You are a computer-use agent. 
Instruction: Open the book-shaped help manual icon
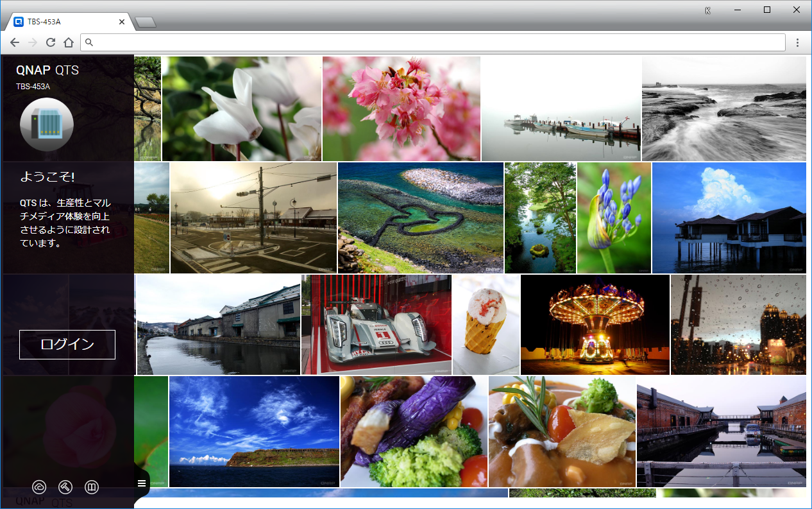click(x=92, y=487)
